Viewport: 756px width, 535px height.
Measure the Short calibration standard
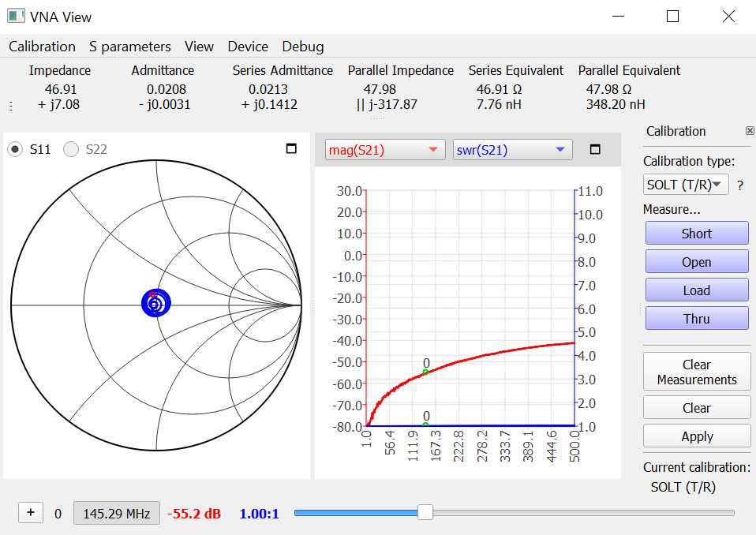click(697, 234)
